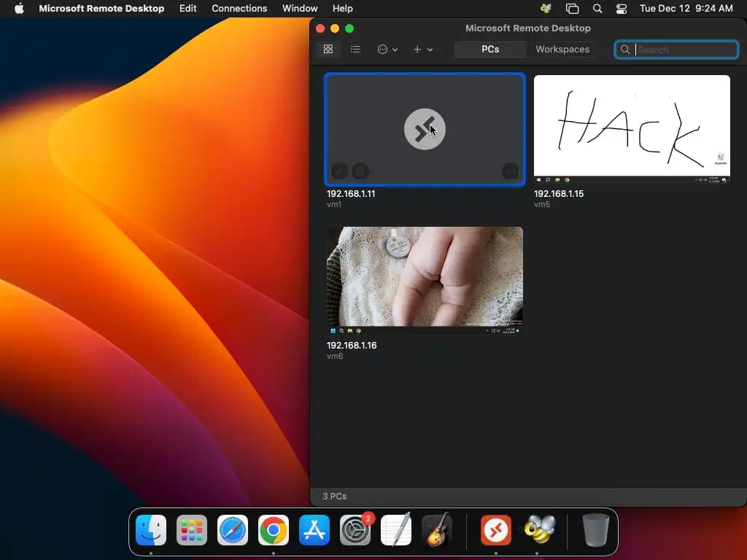747x560 pixels.
Task: Focus the Search field
Action: pyautogui.click(x=676, y=50)
